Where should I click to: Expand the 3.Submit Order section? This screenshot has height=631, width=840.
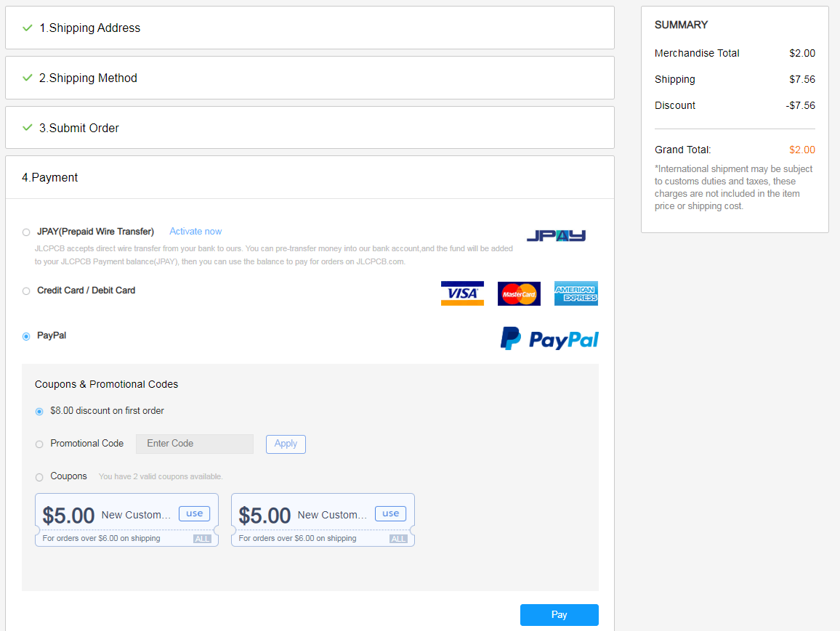79,128
